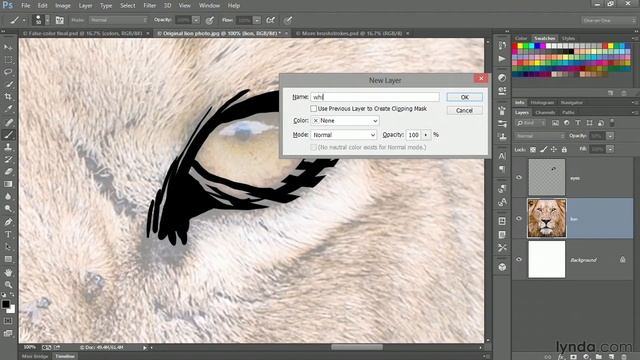The image size is (640, 360).
Task: Open the Image menu
Action: (x=62, y=6)
